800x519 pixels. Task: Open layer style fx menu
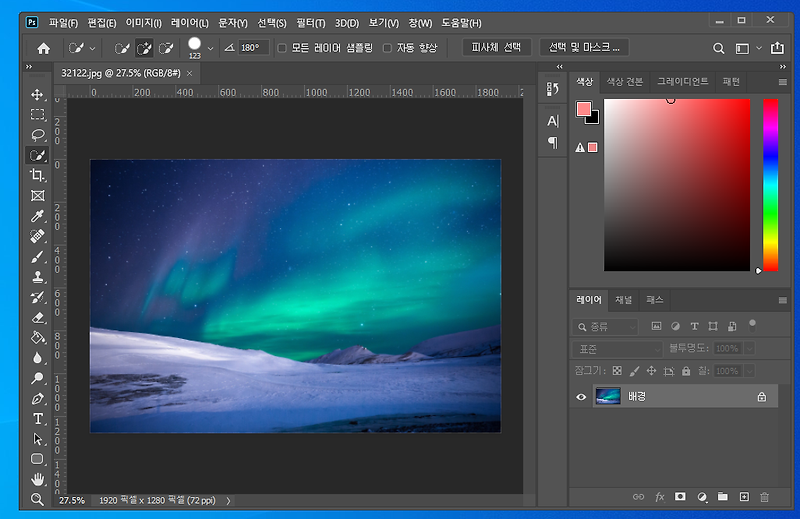click(x=660, y=497)
